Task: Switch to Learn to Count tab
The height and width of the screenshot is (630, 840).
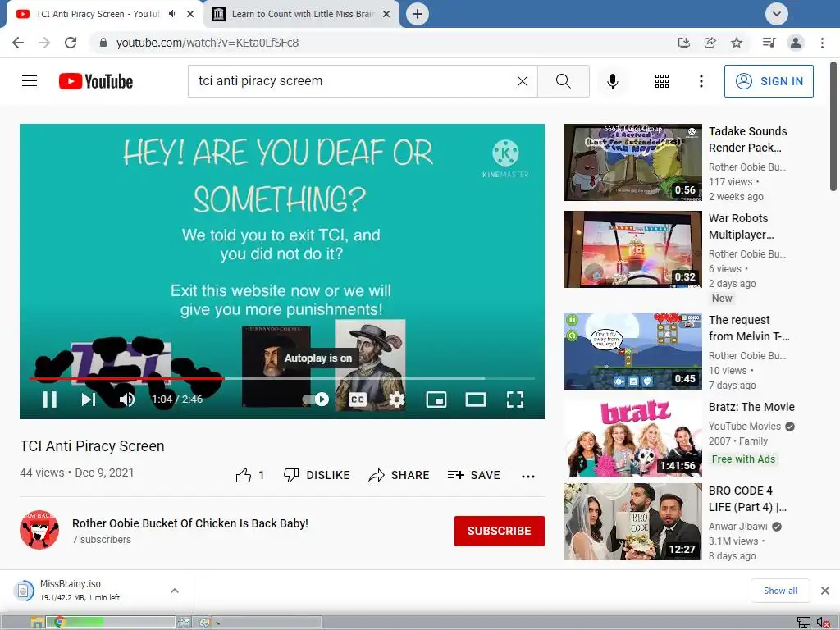Action: 303,14
